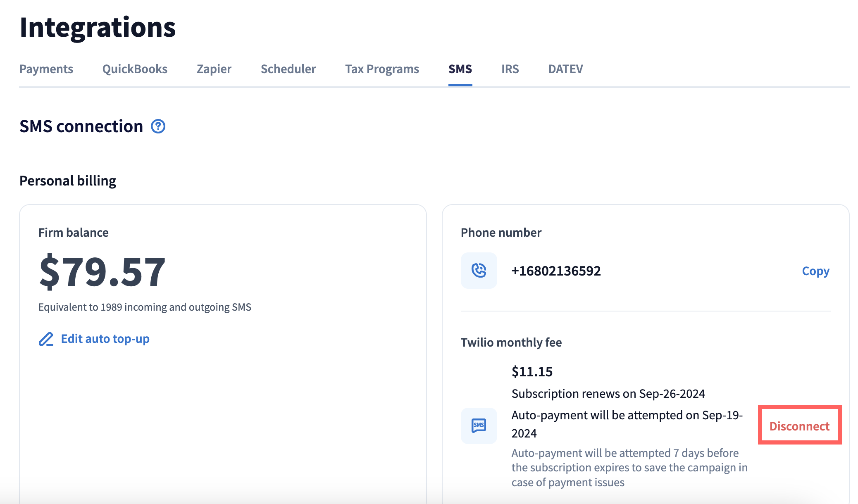
Task: Select the Scheduler tab
Action: [288, 69]
